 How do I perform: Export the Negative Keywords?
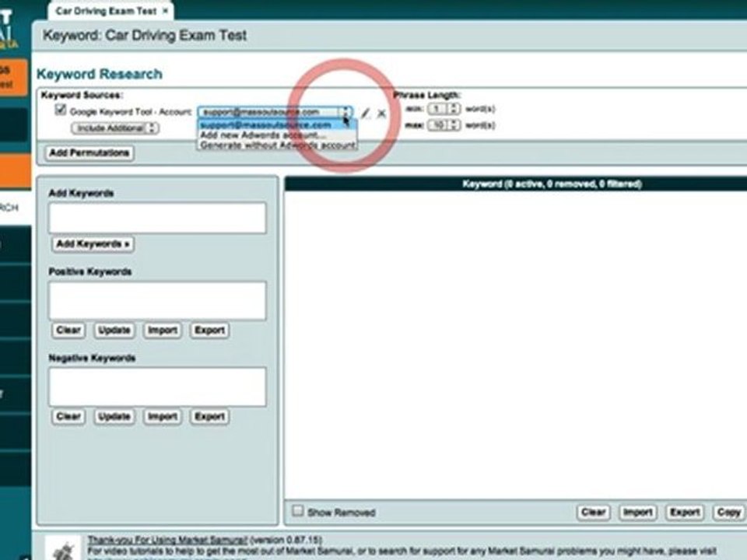click(209, 417)
